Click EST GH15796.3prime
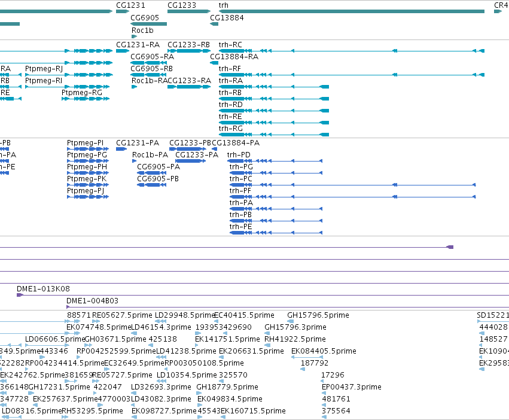This screenshot has height=420, width=509. pyautogui.click(x=295, y=327)
